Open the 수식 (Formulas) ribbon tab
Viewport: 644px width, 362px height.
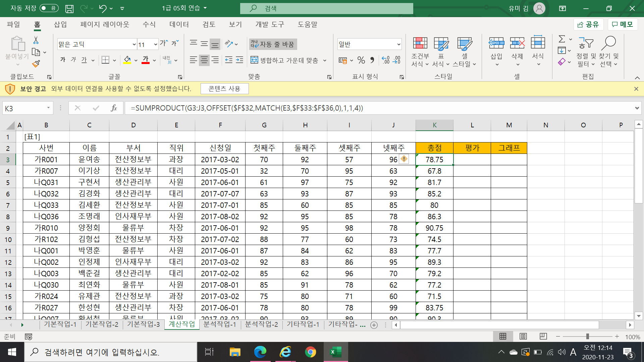click(149, 24)
